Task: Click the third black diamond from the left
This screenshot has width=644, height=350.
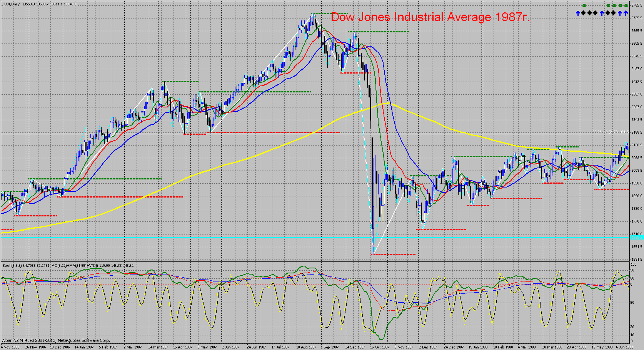Action: pyautogui.click(x=596, y=13)
